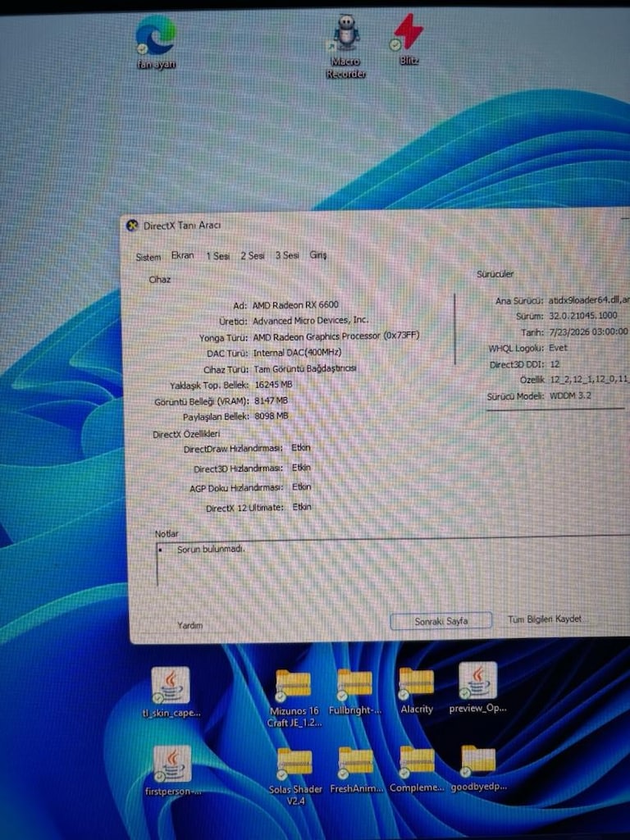Open the 3 Sesi tab
This screenshot has height=840, width=630.
(x=287, y=255)
